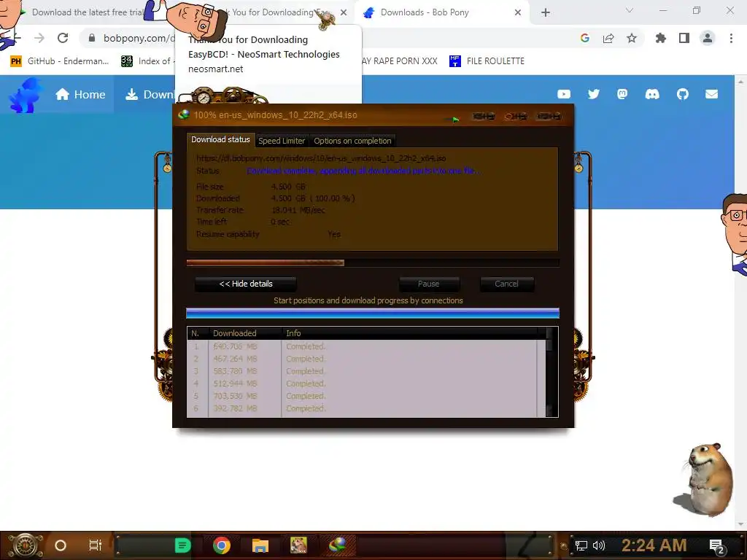This screenshot has width=747, height=560.
Task: Close the Downloads - Bob Pony tab
Action: 518,12
